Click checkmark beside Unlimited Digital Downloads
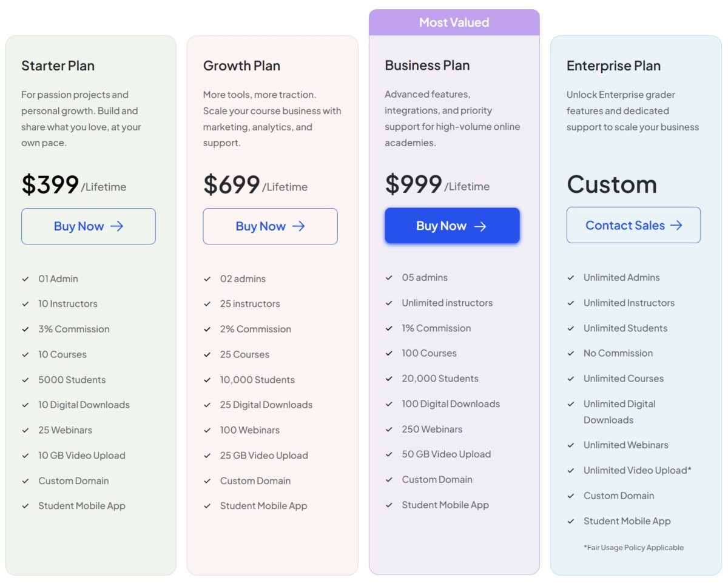Image resolution: width=728 pixels, height=586 pixels. pyautogui.click(x=571, y=403)
